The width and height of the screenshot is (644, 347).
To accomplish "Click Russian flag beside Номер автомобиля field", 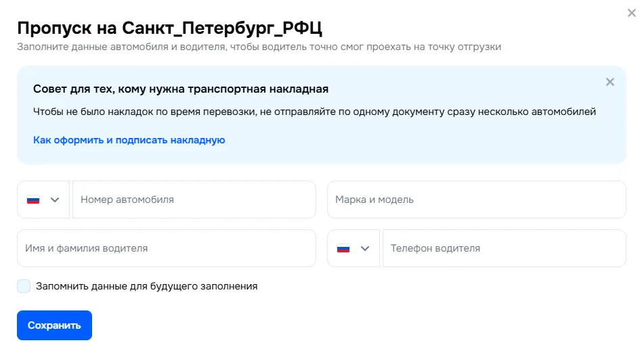I will tap(33, 200).
